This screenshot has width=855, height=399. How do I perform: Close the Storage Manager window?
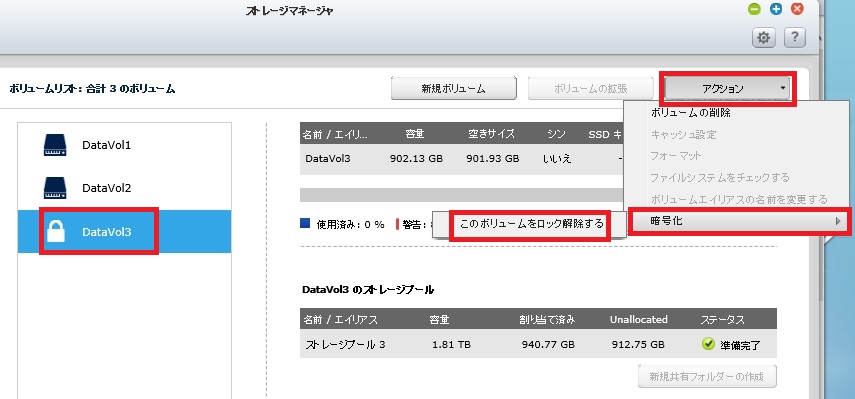click(797, 9)
